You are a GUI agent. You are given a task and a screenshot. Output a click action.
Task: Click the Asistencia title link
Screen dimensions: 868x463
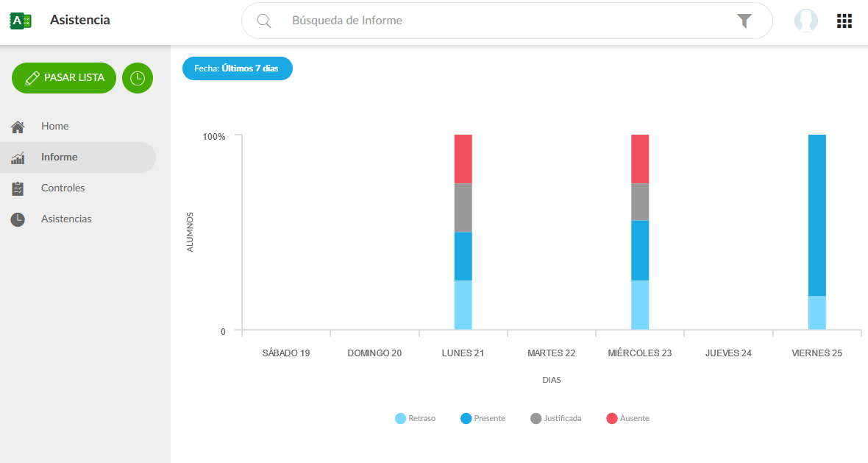(x=79, y=21)
